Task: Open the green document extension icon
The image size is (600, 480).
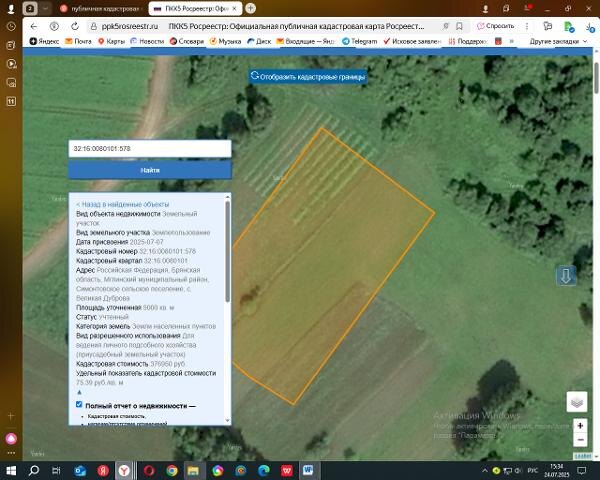Action: (x=569, y=26)
